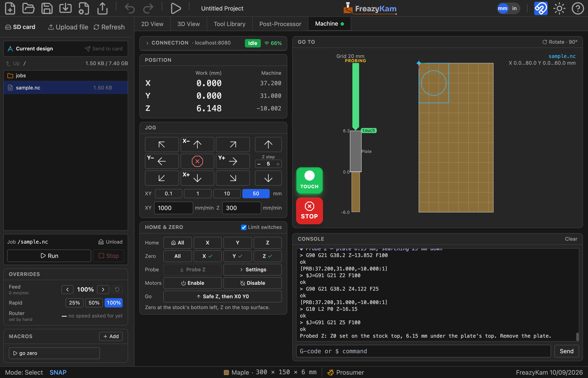Save project with the floppy disk icon
The image size is (588, 378).
tap(47, 8)
